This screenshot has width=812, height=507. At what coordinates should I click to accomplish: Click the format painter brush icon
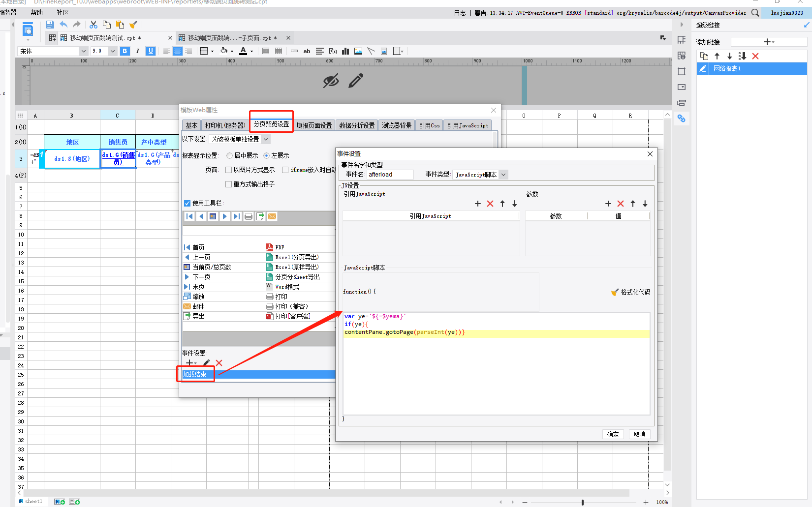point(133,25)
